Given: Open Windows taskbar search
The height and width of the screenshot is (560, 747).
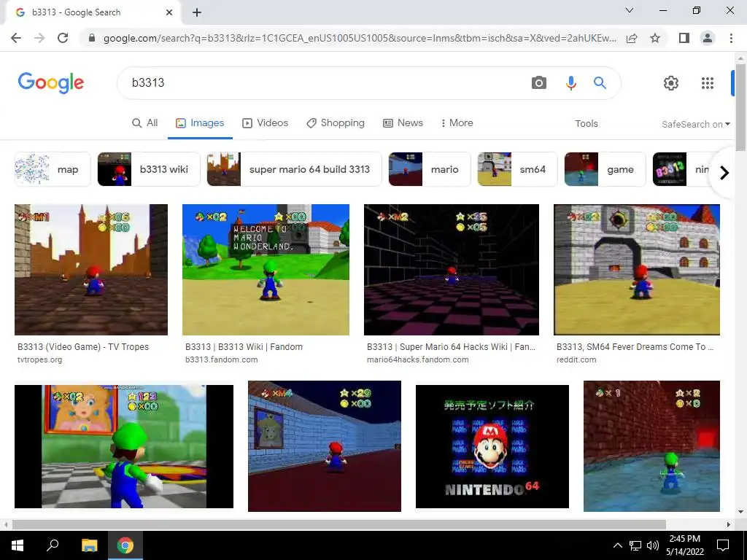Looking at the screenshot, I should (53, 545).
